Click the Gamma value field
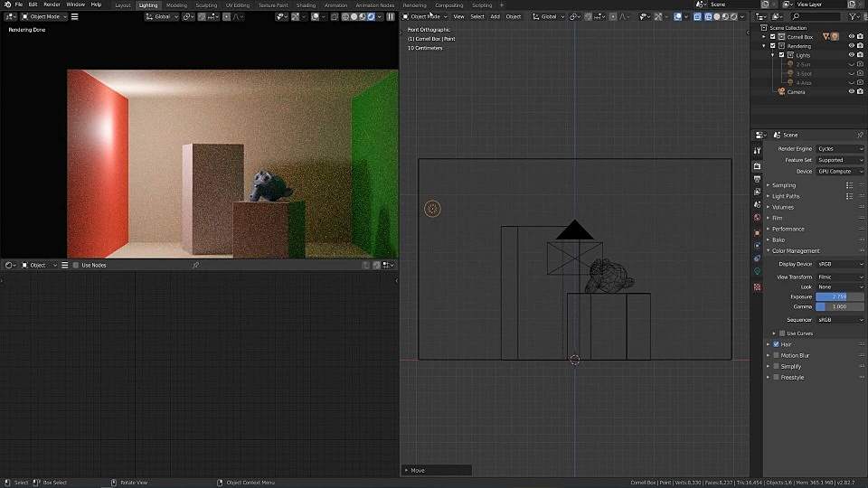 click(x=839, y=306)
